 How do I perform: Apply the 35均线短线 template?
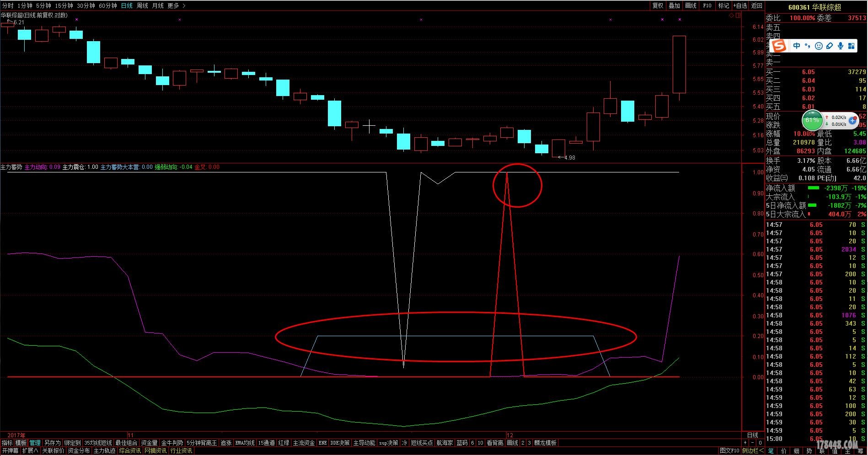(98, 443)
